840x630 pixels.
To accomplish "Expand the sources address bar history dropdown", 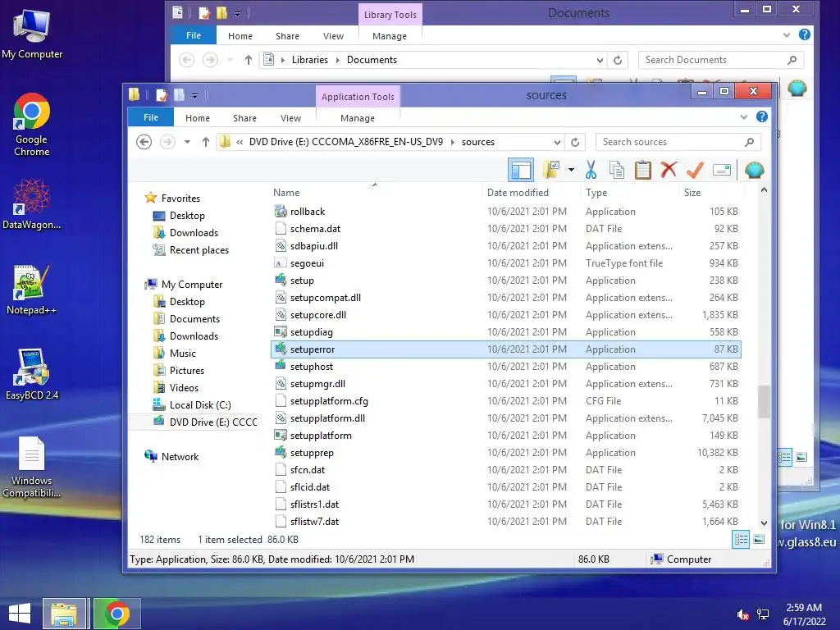I will [x=557, y=143].
